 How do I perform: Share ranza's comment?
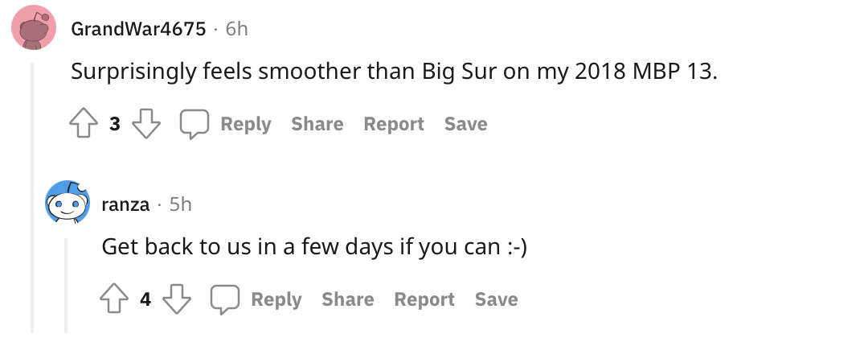(x=348, y=299)
